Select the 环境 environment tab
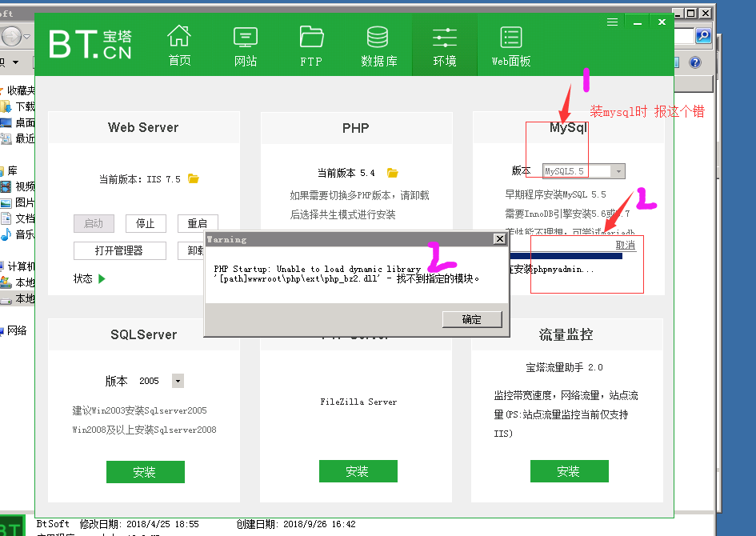Viewport: 756px width, 536px height. click(445, 45)
